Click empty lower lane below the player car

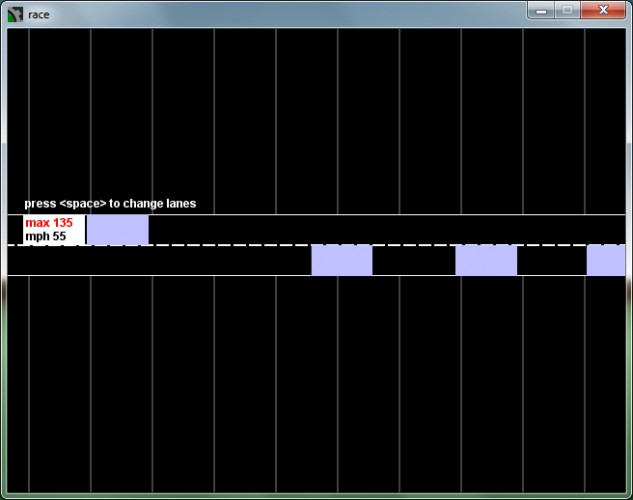[x=159, y=260]
